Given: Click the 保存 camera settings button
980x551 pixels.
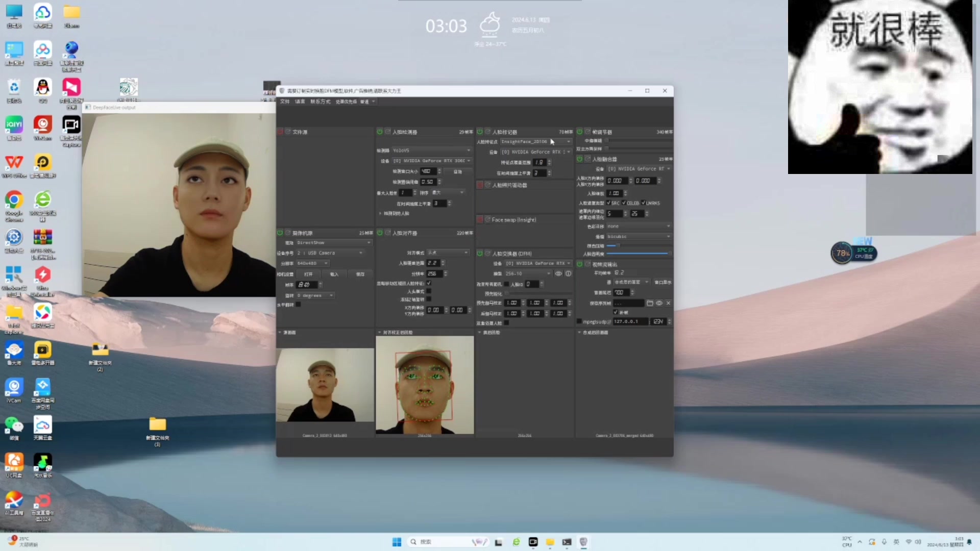Looking at the screenshot, I should pyautogui.click(x=360, y=274).
